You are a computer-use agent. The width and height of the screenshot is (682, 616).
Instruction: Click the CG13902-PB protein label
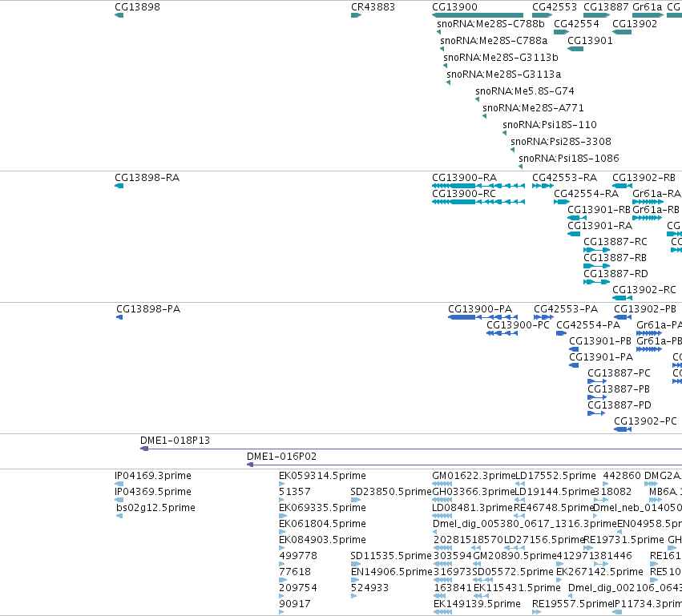645,309
